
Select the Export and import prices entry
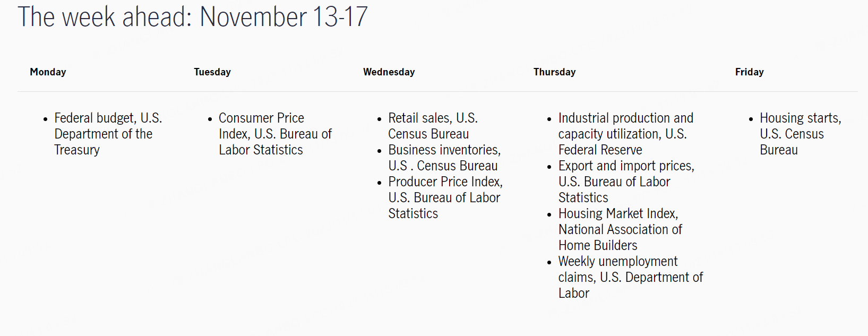625,182
